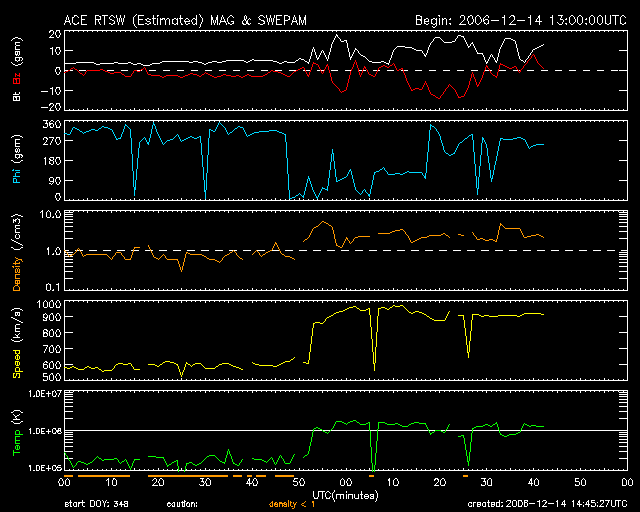Click the "caution:" footer label

(x=182, y=504)
